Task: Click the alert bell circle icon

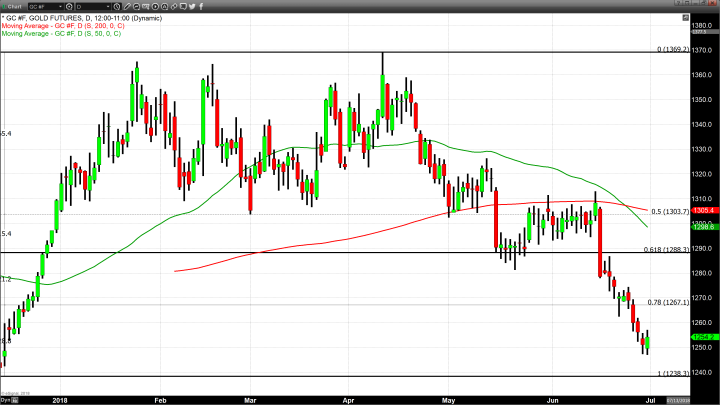Action: pyautogui.click(x=164, y=6)
